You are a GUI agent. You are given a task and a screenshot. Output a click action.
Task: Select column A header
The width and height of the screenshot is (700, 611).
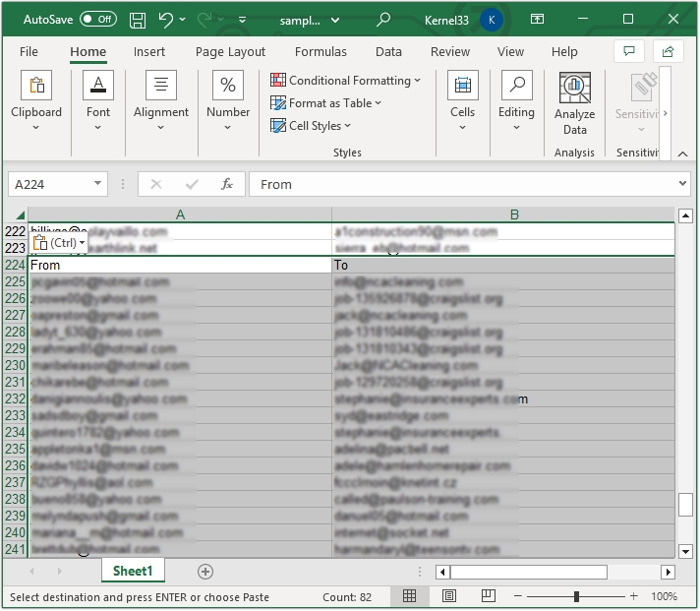tap(180, 214)
